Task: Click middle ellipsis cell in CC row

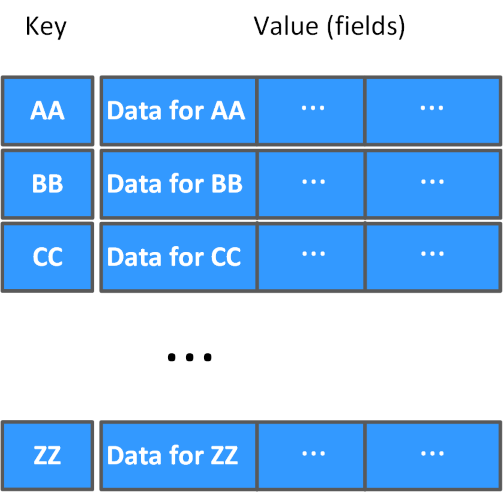Action: point(311,257)
